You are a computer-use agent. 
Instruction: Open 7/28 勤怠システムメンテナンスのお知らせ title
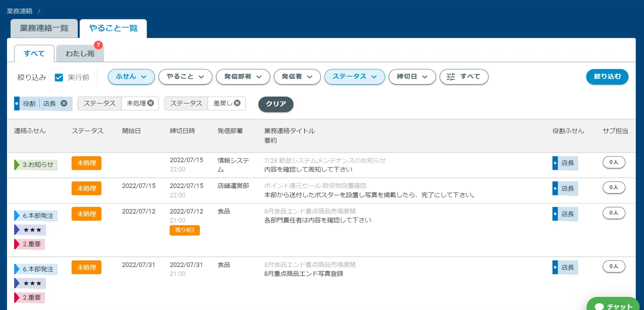pos(325,160)
